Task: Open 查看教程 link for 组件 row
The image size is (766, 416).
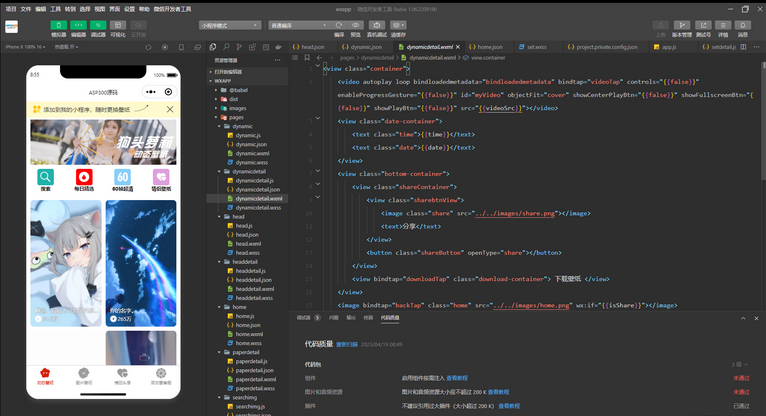Action: click(x=457, y=378)
